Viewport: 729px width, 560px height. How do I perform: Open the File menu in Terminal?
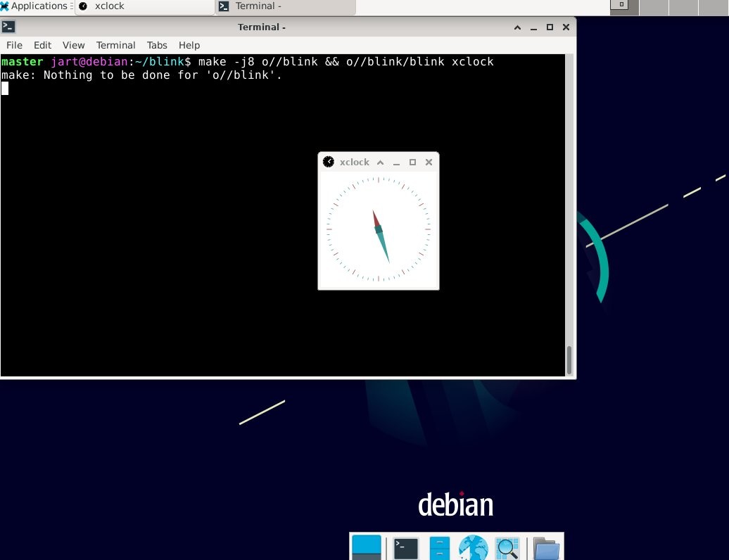[14, 45]
